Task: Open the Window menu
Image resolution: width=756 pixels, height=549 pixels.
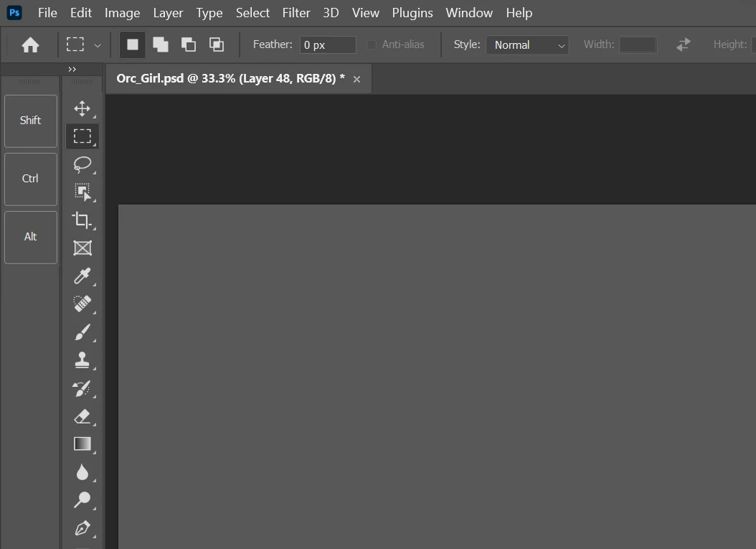Action: pos(469,12)
